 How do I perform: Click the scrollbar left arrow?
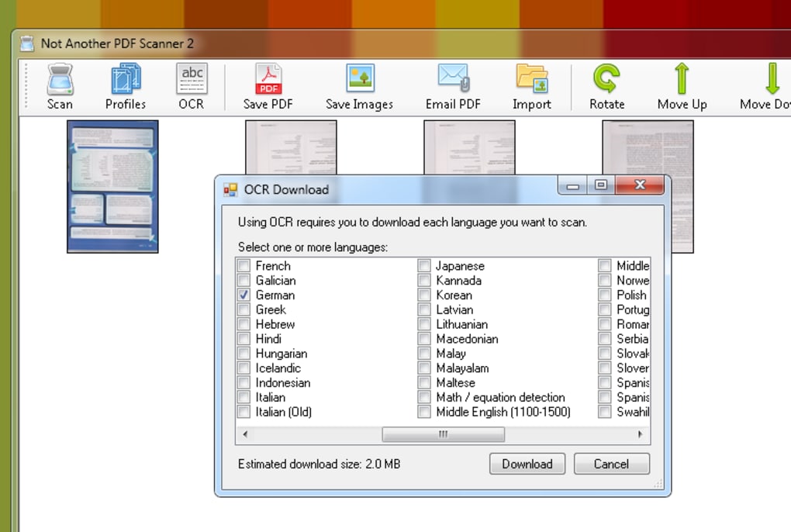pos(244,435)
